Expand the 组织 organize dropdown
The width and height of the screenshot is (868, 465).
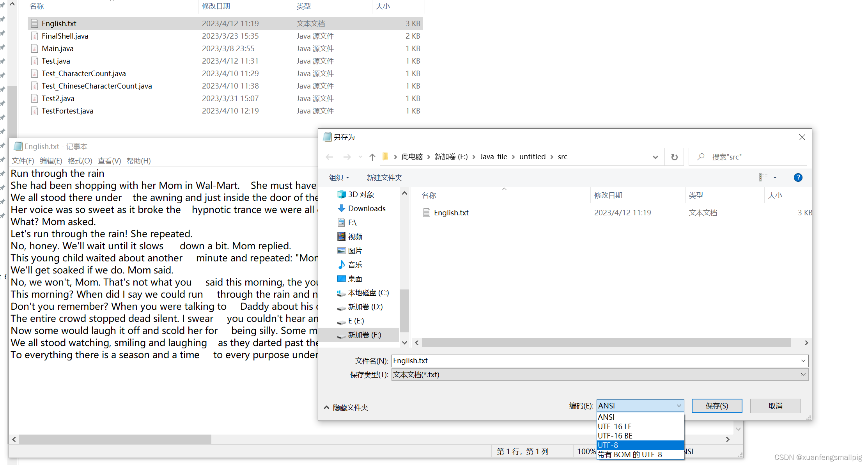coord(339,177)
